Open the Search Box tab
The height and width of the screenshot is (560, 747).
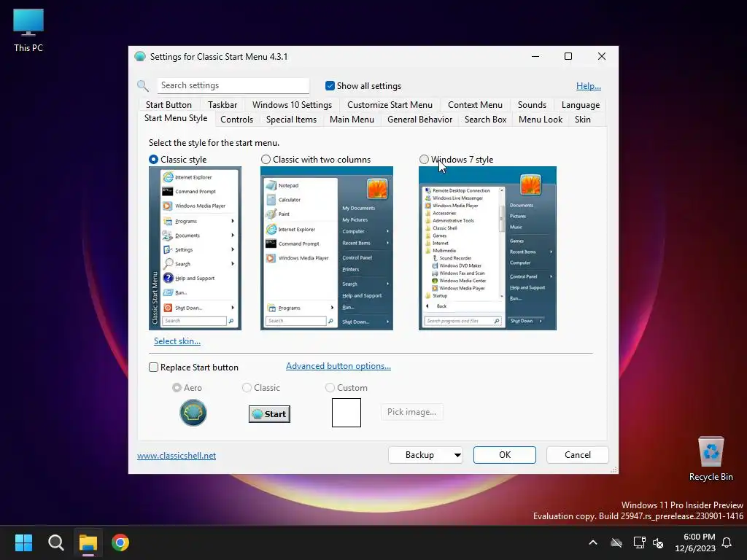tap(485, 120)
